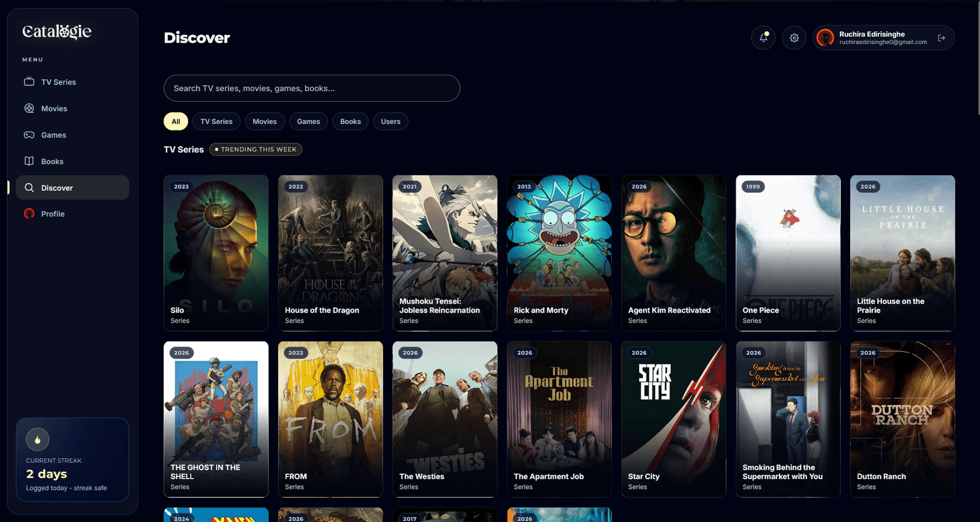Click the search field

(x=312, y=88)
